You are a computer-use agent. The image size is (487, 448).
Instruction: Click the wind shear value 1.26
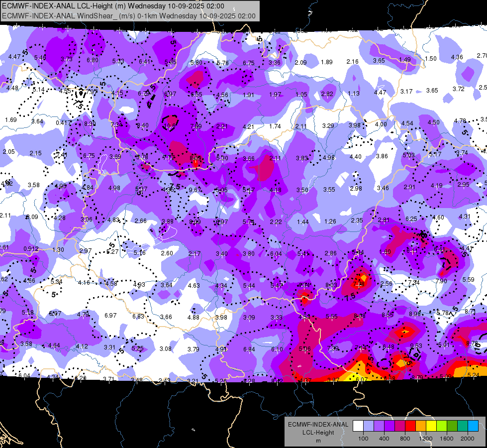coord(330,222)
